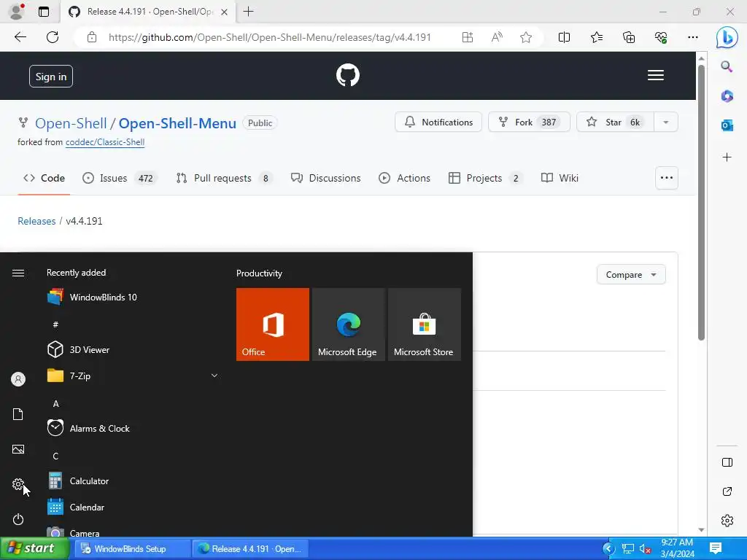
Task: Open the Microsoft Store tile
Action: (x=425, y=324)
